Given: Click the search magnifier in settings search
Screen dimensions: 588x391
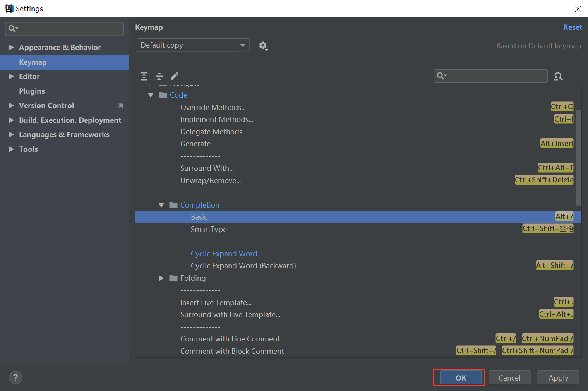Looking at the screenshot, I should [x=13, y=29].
